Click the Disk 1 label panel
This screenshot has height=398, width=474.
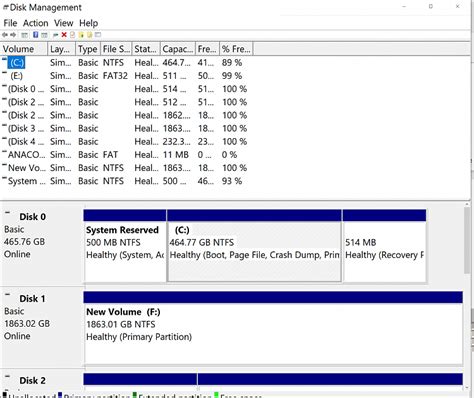(42, 327)
